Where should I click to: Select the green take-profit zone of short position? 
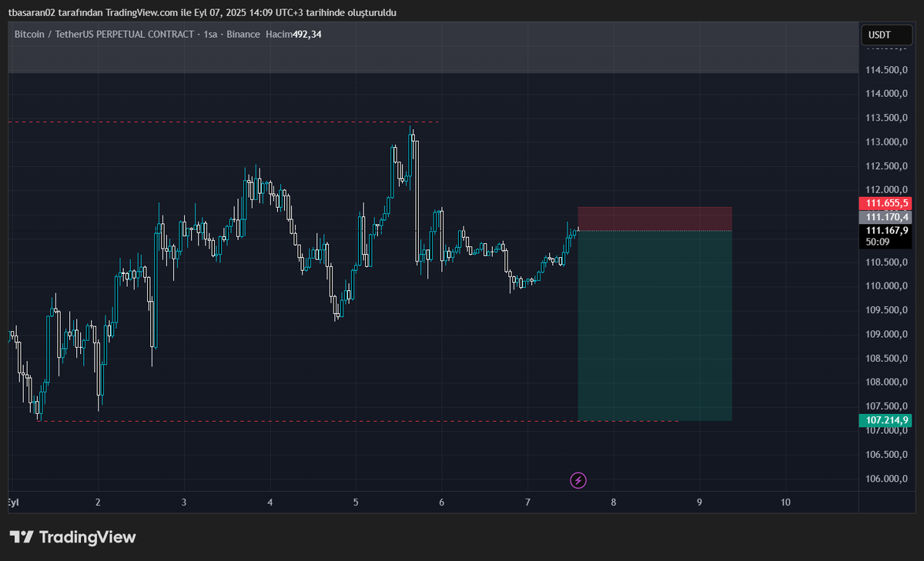654,326
